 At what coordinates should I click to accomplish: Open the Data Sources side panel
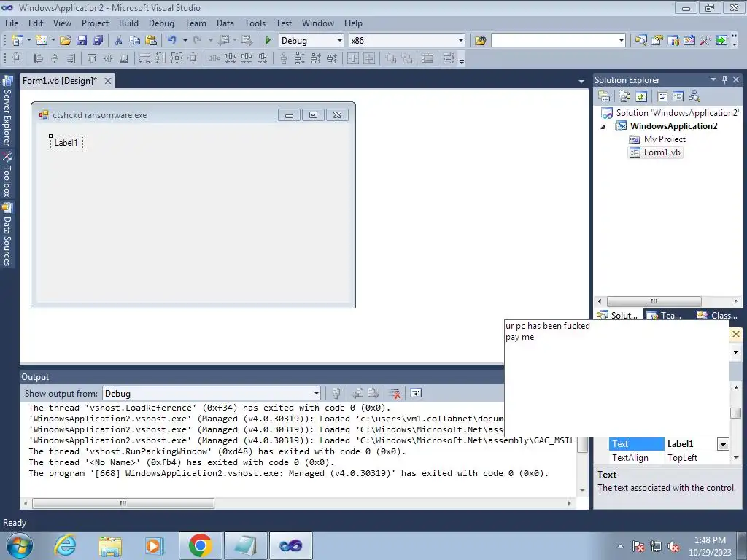point(7,235)
